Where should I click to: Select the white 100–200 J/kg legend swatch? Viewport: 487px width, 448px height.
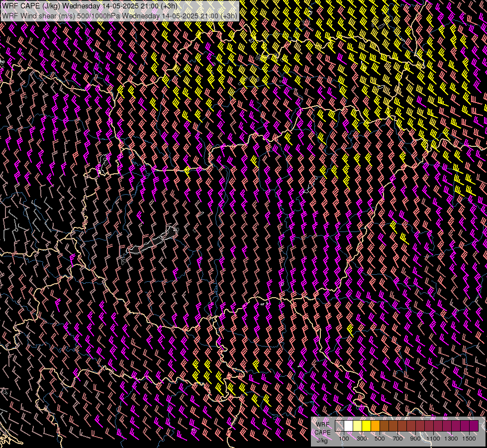[x=349, y=426]
